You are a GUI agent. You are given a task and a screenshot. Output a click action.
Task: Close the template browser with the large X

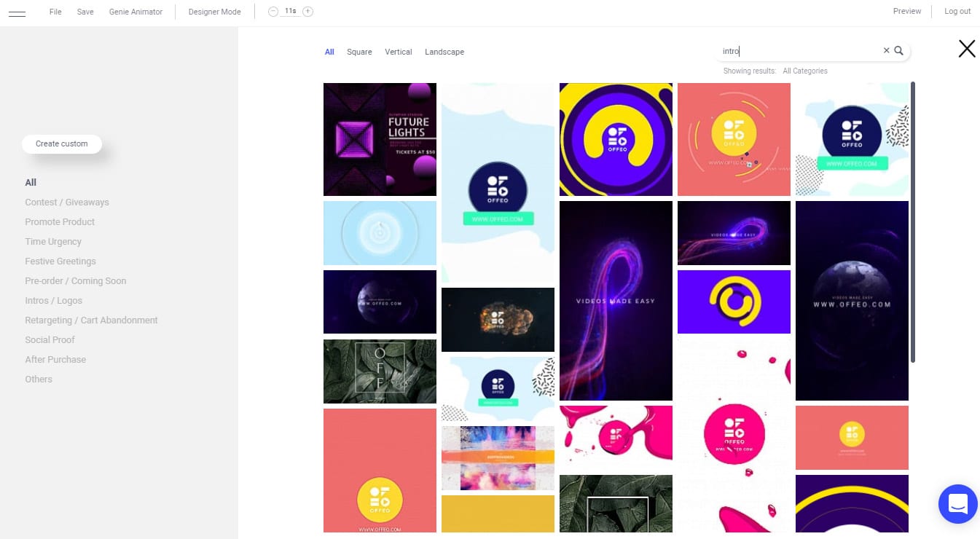pos(966,49)
